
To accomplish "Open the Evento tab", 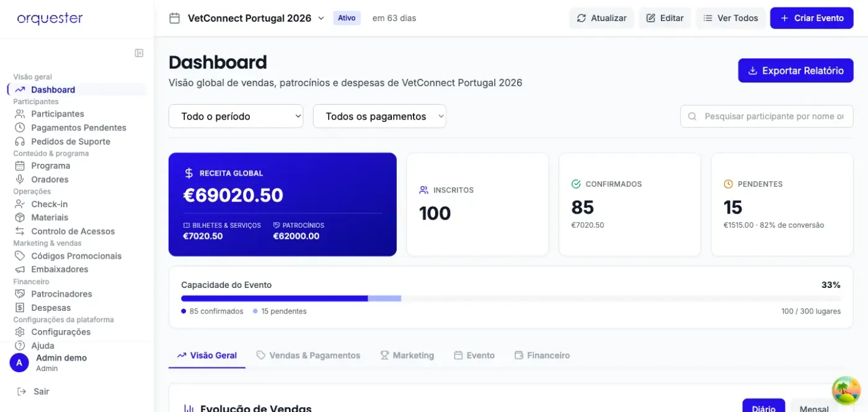I will pos(474,356).
